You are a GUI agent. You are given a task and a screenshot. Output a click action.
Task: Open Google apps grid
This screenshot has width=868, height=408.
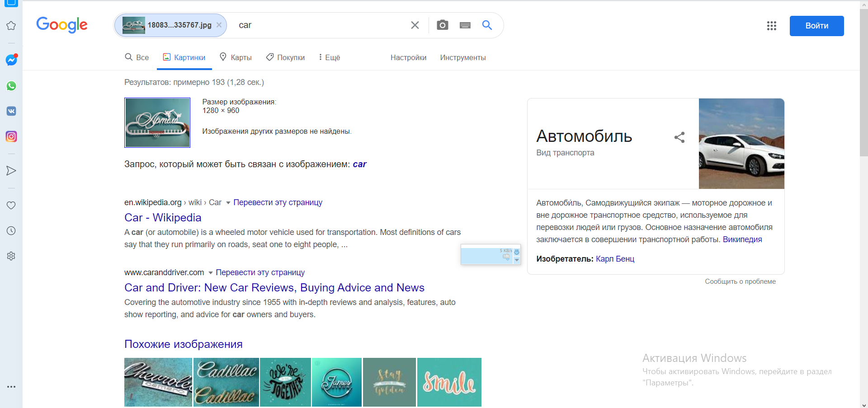[772, 26]
